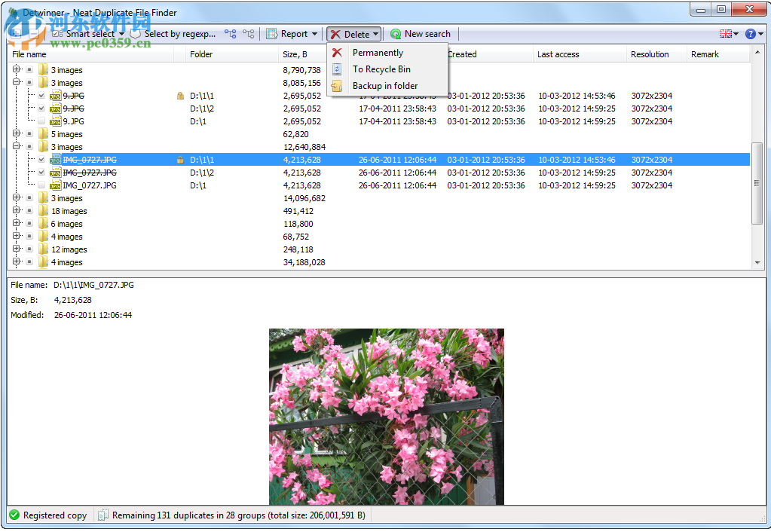The width and height of the screenshot is (771, 532).
Task: Expand the 12 images group
Action: (x=17, y=249)
